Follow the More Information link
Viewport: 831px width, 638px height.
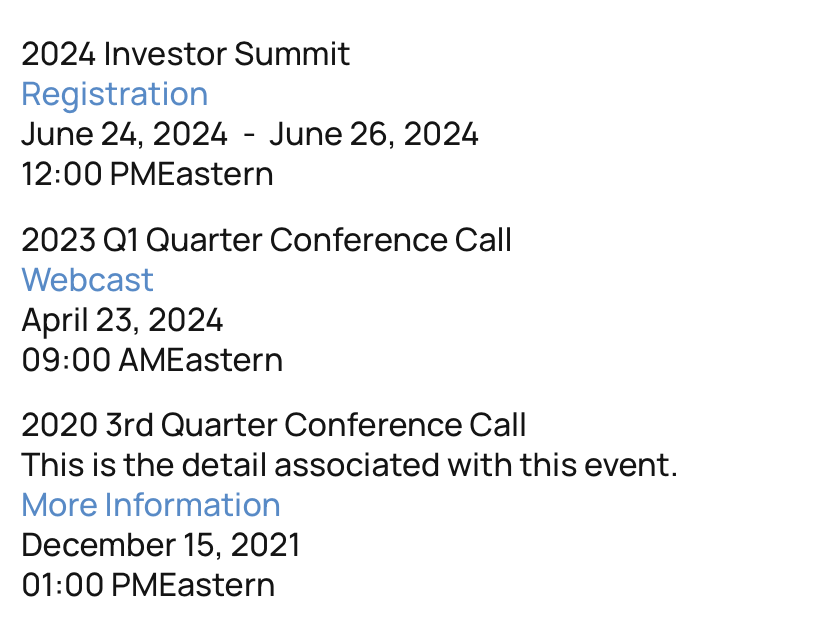[150, 505]
